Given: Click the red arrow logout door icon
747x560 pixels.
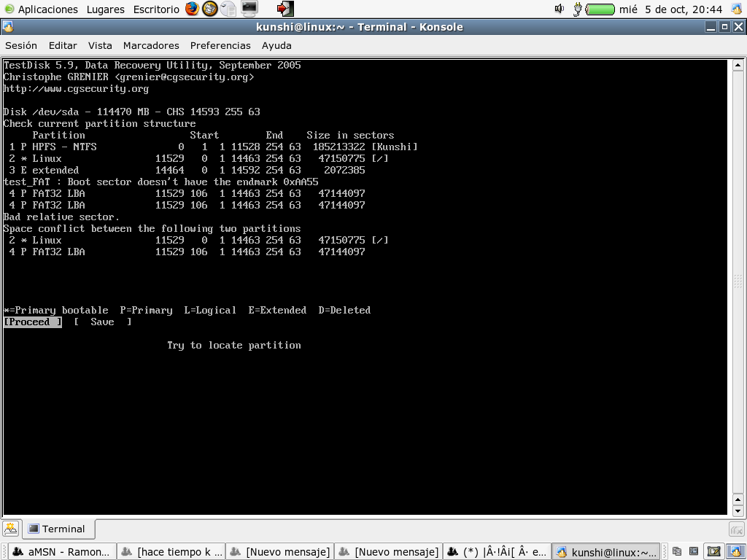Looking at the screenshot, I should (285, 9).
